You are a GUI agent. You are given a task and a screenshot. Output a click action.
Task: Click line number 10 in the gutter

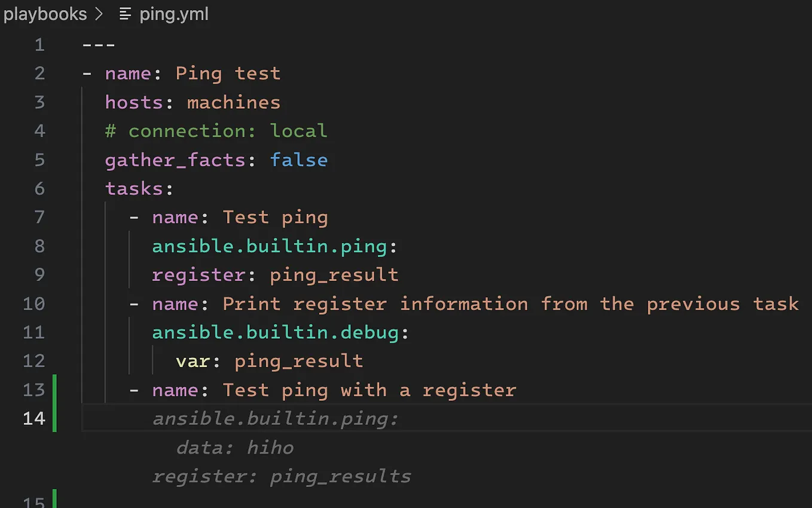(33, 304)
